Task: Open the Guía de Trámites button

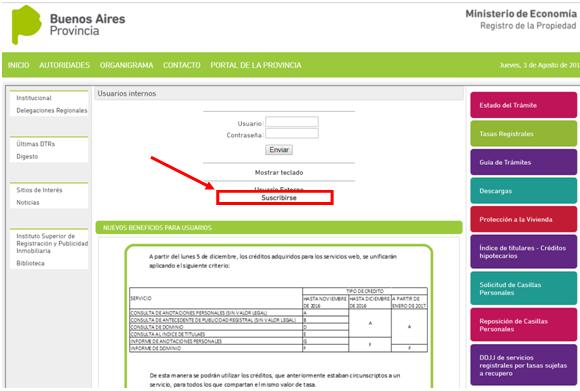Action: coord(523,162)
